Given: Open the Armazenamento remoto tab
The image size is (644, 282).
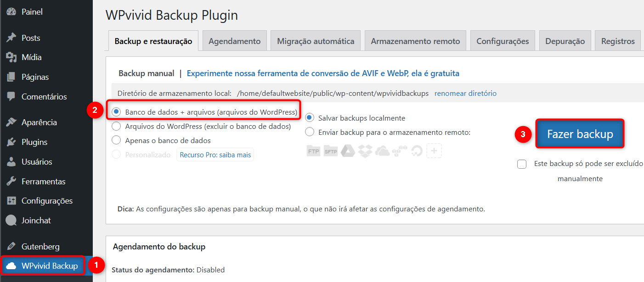Looking at the screenshot, I should 415,41.
